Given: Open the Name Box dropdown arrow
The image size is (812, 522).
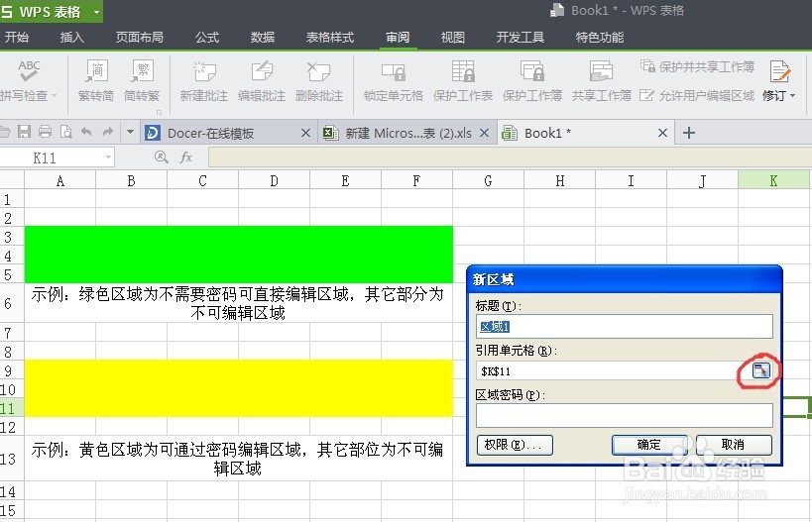Looking at the screenshot, I should click(108, 157).
